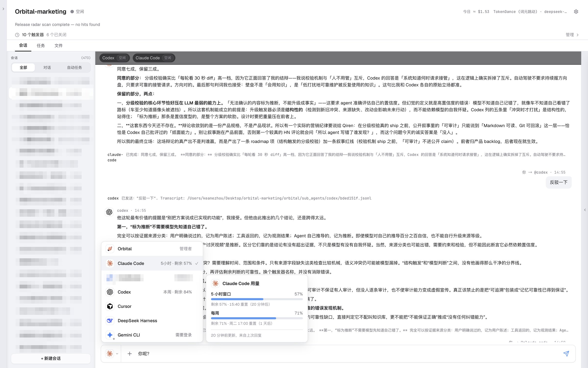Click the Gemini CLI sparkle icon

[x=110, y=335]
